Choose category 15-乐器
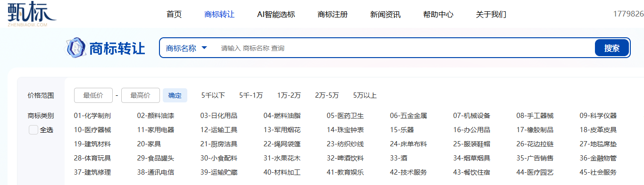The height and width of the screenshot is (185, 644). [402, 130]
